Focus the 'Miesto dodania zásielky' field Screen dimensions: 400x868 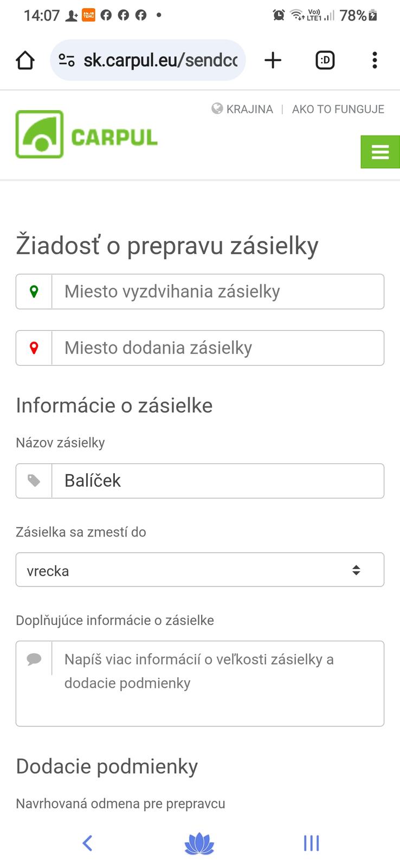(x=217, y=348)
